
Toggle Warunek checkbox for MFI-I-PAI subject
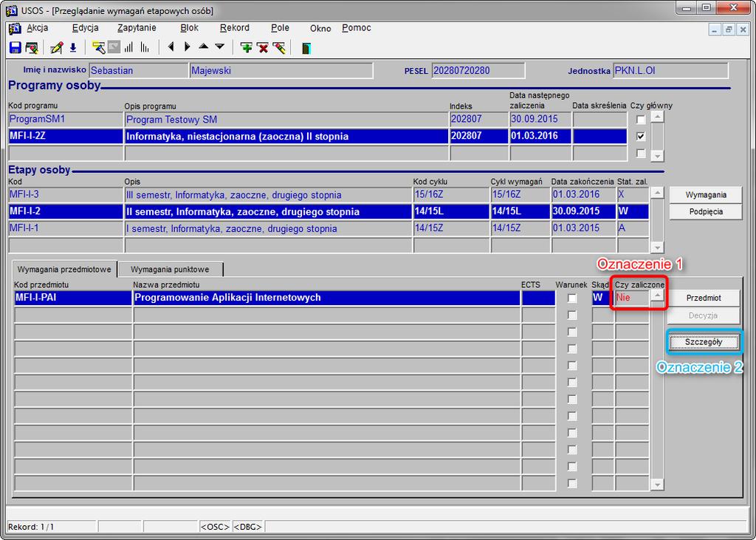(x=572, y=298)
